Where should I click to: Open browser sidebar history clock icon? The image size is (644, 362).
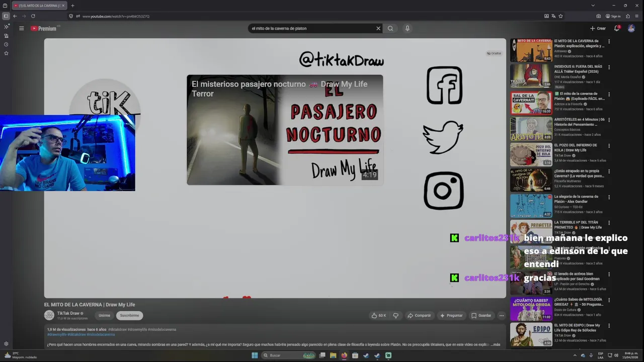[6, 44]
